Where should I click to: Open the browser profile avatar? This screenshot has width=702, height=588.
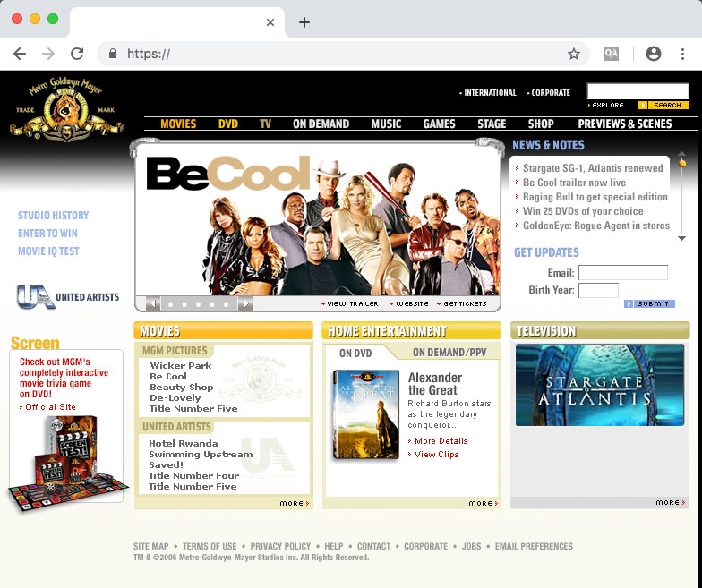pyautogui.click(x=654, y=54)
